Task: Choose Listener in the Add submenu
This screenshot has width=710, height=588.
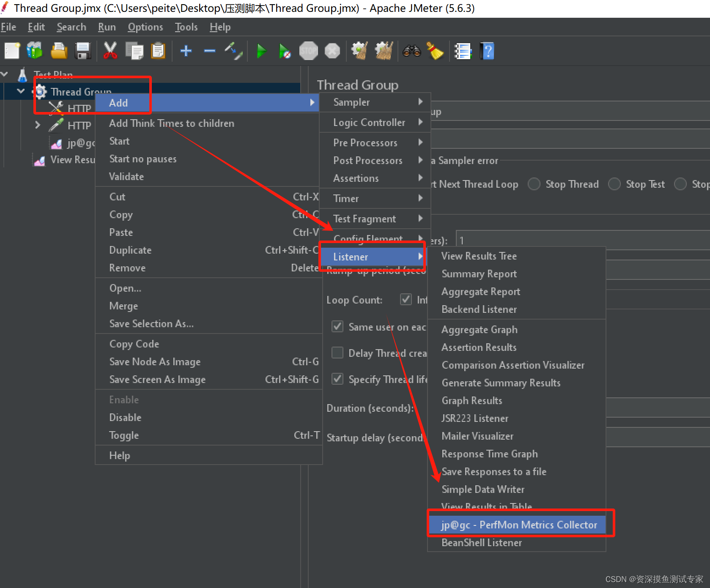Action: [x=373, y=257]
